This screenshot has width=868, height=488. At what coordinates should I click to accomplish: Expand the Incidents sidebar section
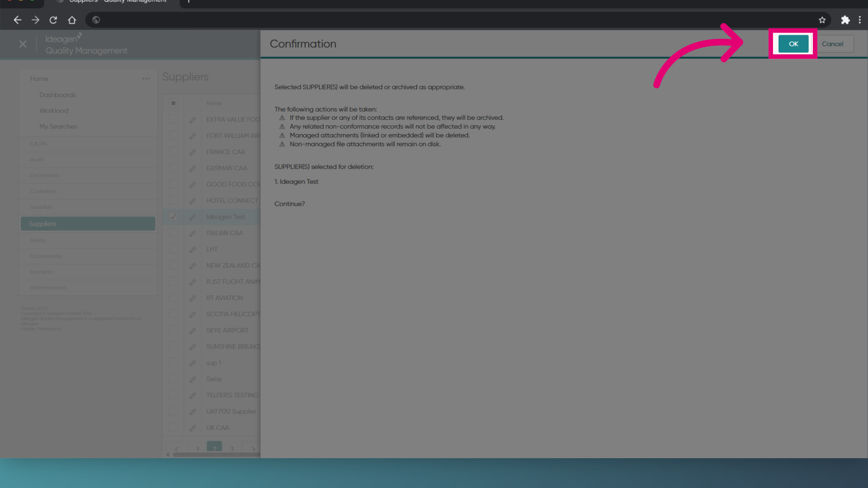click(x=88, y=272)
